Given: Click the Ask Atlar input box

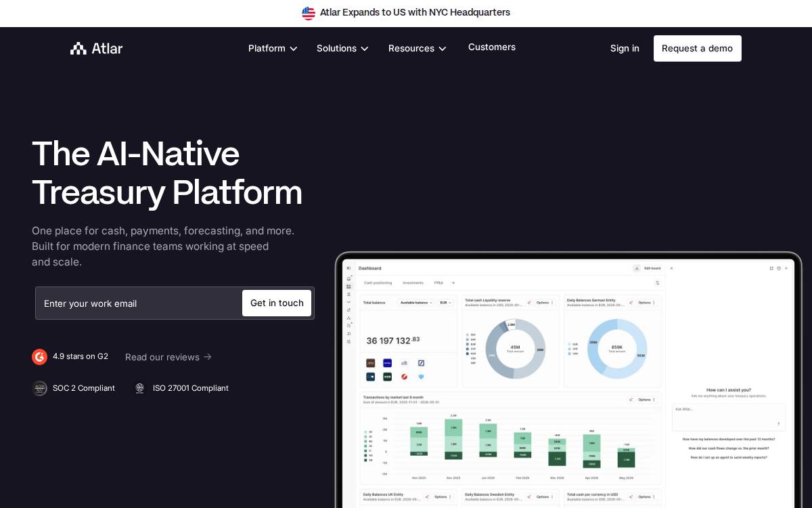Looking at the screenshot, I should point(729,417).
